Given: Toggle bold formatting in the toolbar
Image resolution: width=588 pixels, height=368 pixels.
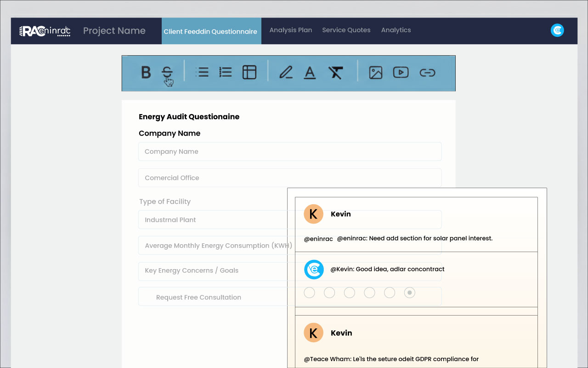Looking at the screenshot, I should coord(146,73).
